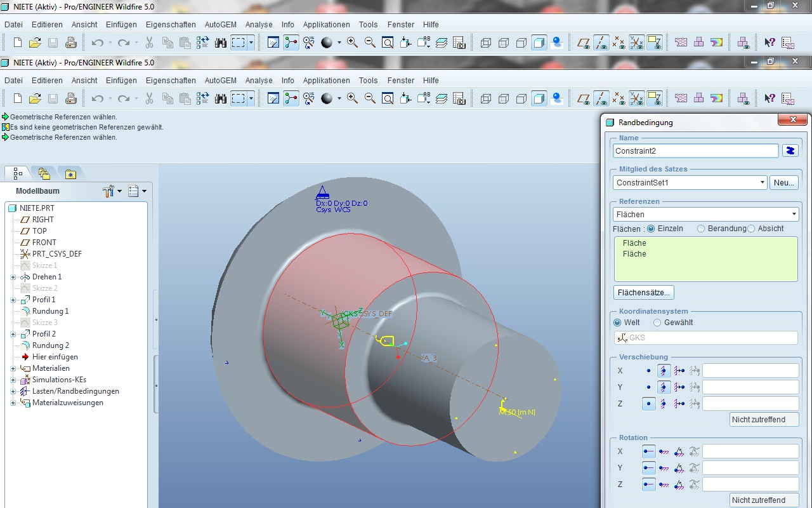The image size is (812, 508).
Task: Zoom in using front window magnifier plus
Action: tap(352, 98)
